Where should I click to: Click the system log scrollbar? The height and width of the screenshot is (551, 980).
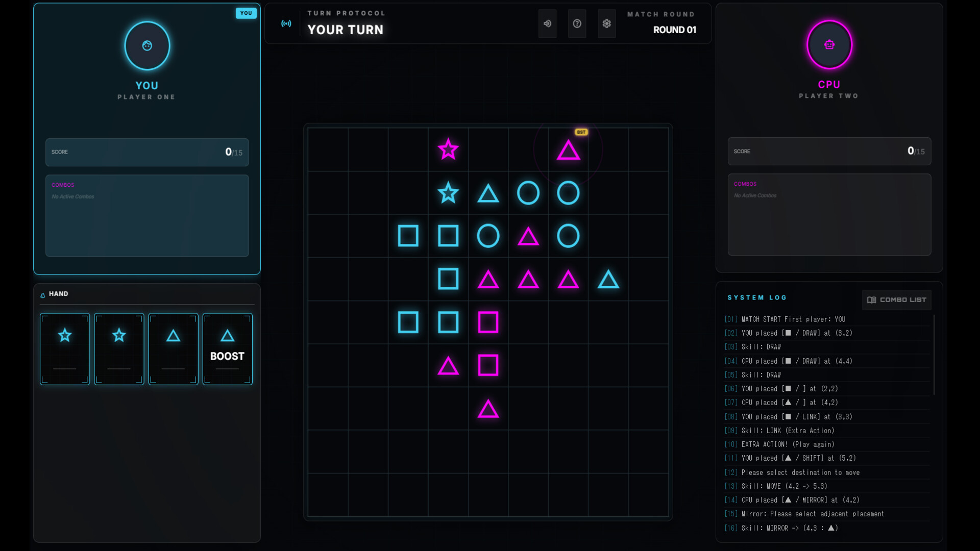934,355
